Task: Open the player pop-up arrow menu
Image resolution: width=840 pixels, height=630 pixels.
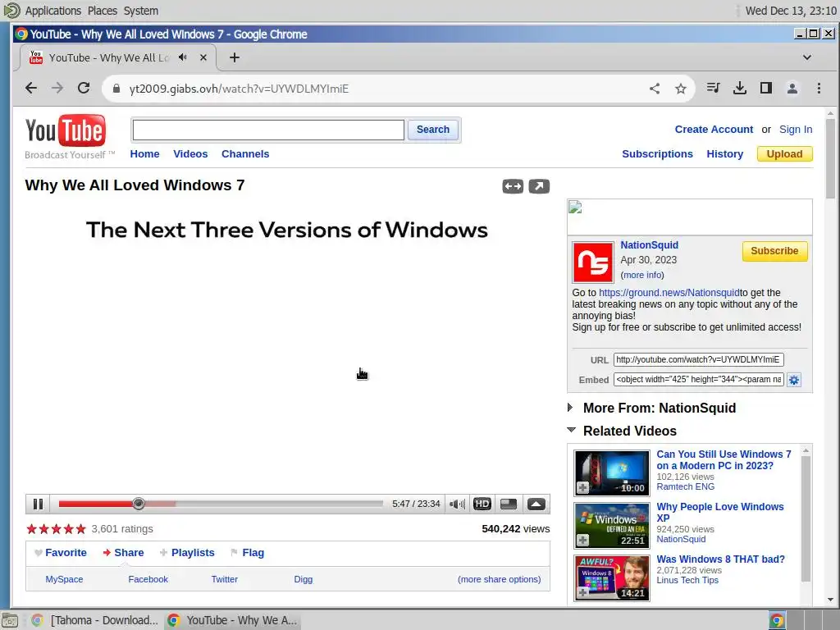Action: pos(536,504)
